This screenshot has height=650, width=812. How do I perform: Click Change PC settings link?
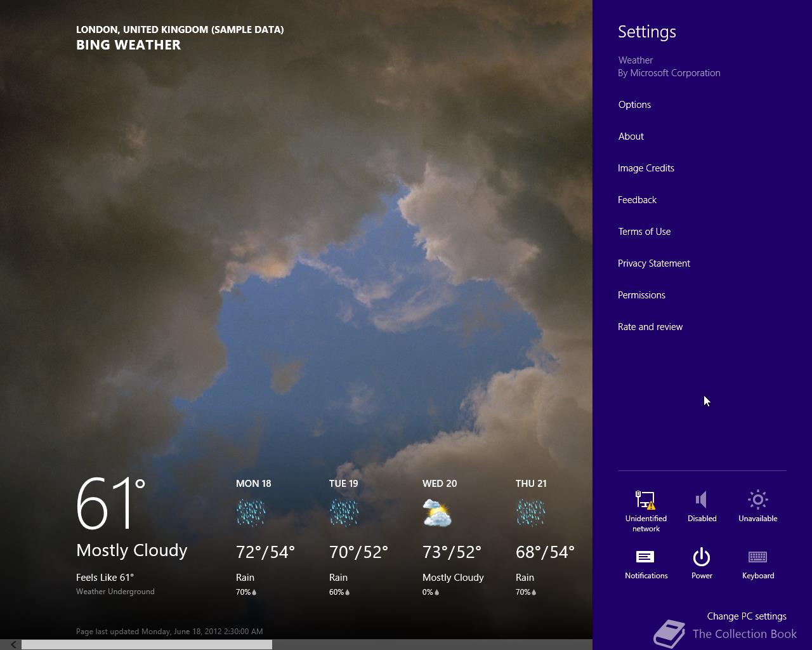click(747, 616)
